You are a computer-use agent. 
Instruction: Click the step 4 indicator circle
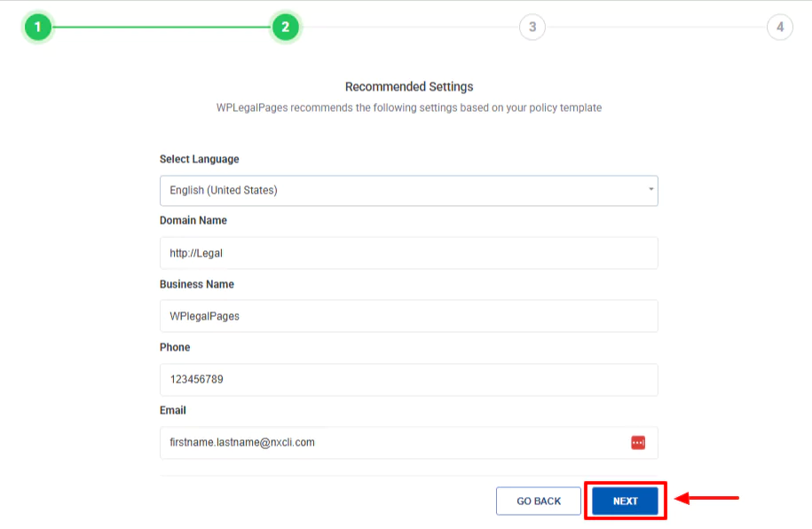pyautogui.click(x=779, y=27)
